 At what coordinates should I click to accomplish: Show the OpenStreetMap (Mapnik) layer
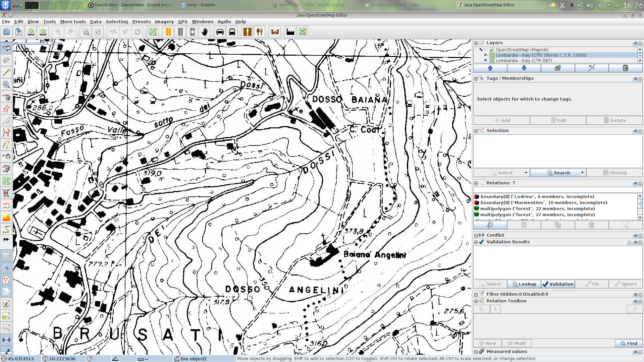point(485,50)
